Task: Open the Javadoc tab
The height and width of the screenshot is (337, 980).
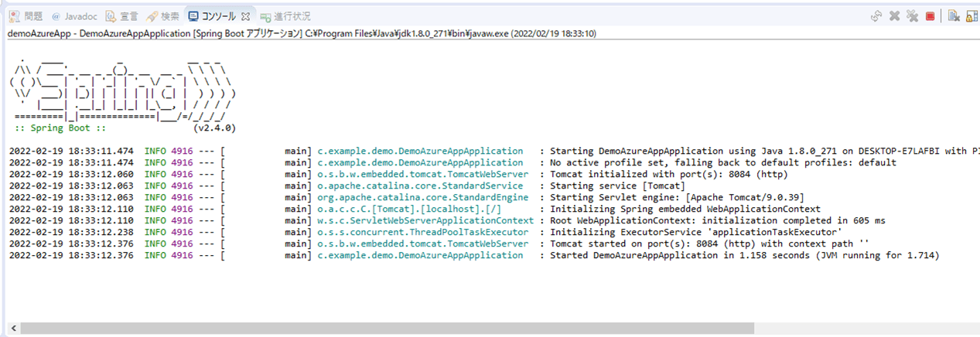Action: coord(73,15)
